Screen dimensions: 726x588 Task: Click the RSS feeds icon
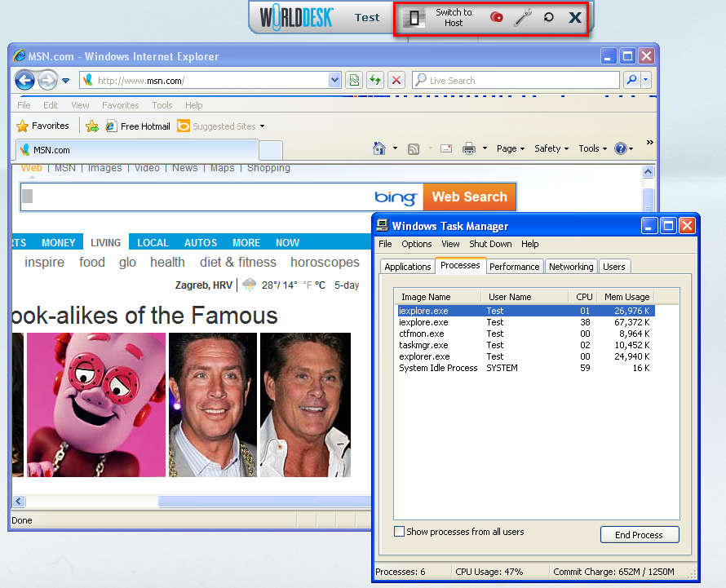414,148
